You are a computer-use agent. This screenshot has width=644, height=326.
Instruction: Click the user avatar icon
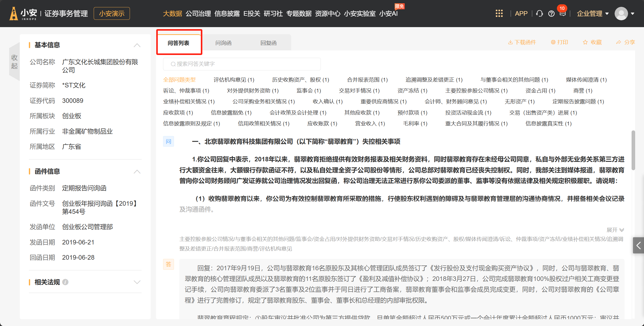[x=621, y=13]
